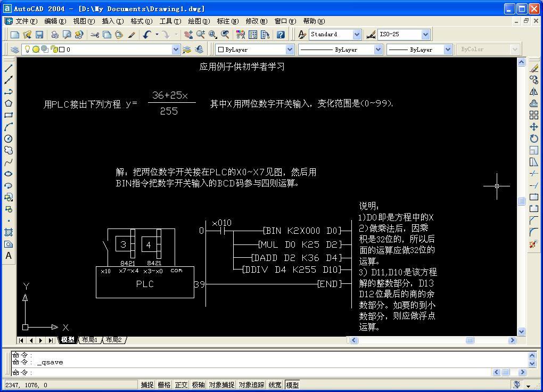Switch to the 布局1 layout tab
Screen dimensions: 543x392
point(89,340)
